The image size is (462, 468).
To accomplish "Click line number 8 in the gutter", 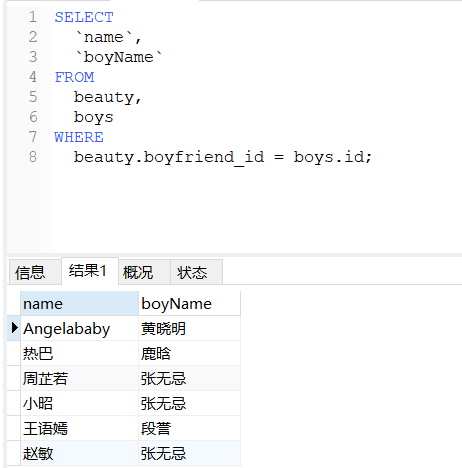I will (x=33, y=157).
